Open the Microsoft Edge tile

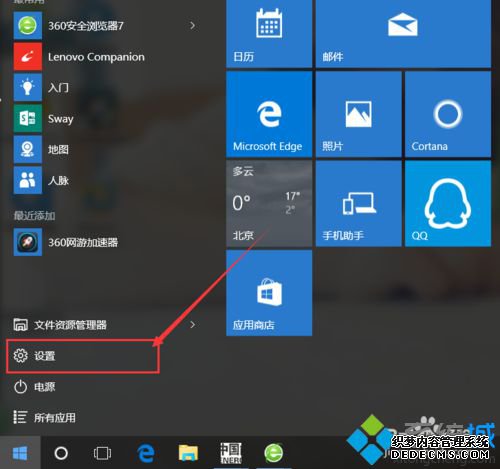point(269,114)
